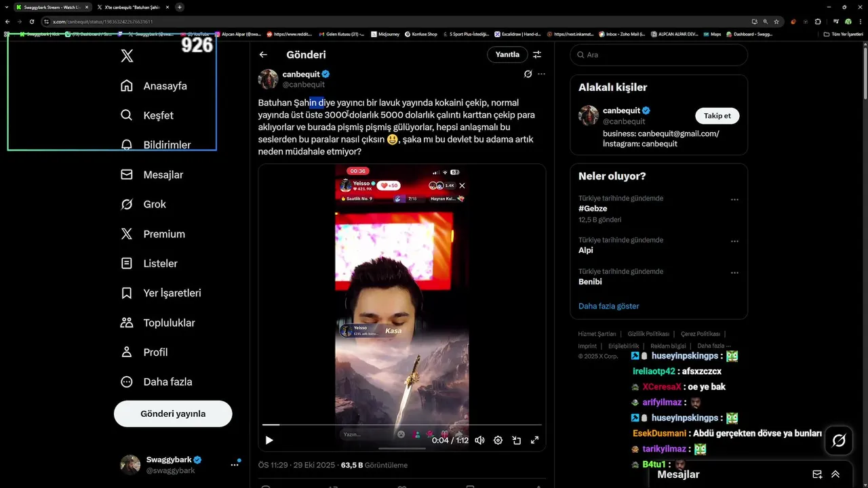Open more options for #Gebze trend
This screenshot has height=488, width=868.
[734, 200]
